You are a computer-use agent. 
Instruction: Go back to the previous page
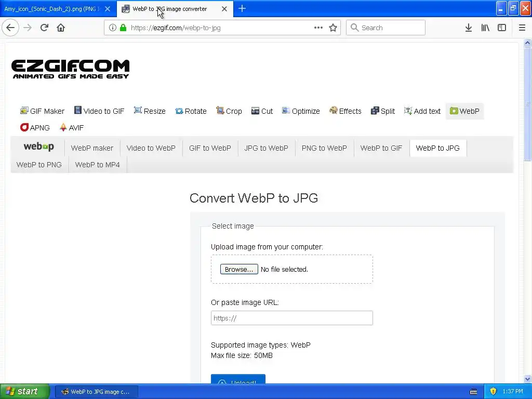pyautogui.click(x=10, y=28)
